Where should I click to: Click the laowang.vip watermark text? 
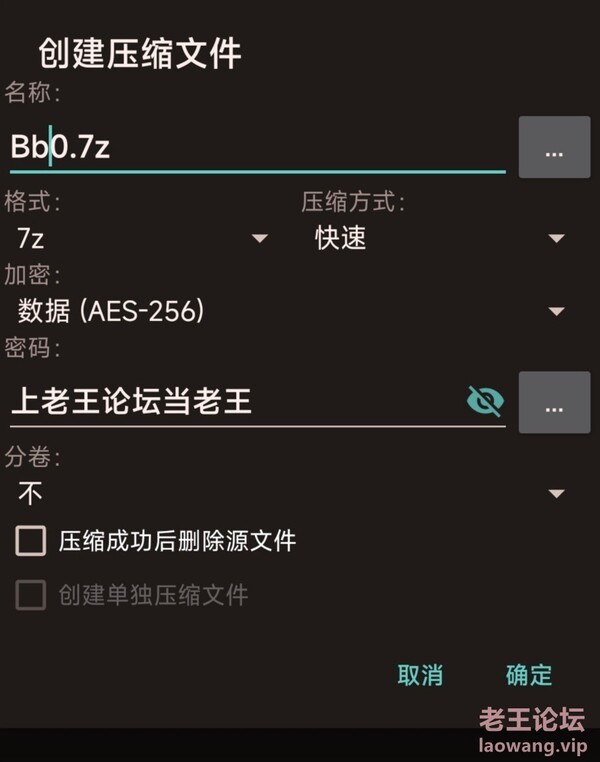[x=532, y=745]
